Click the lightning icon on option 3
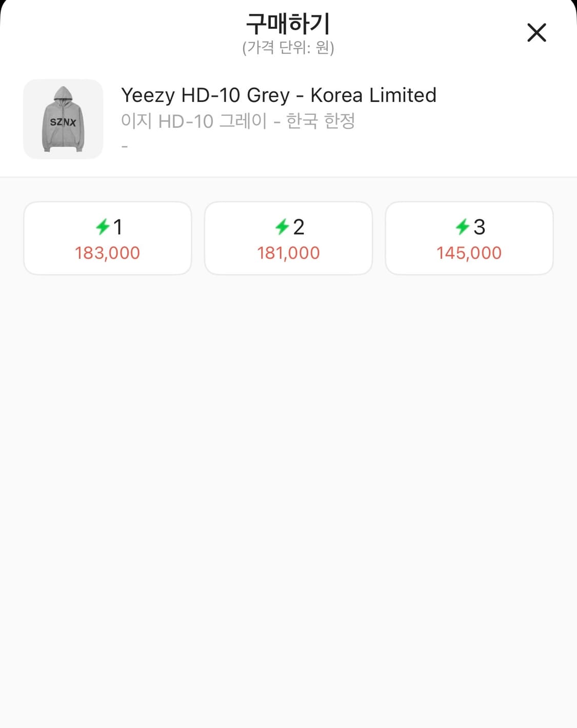The height and width of the screenshot is (728, 577). pyautogui.click(x=463, y=227)
